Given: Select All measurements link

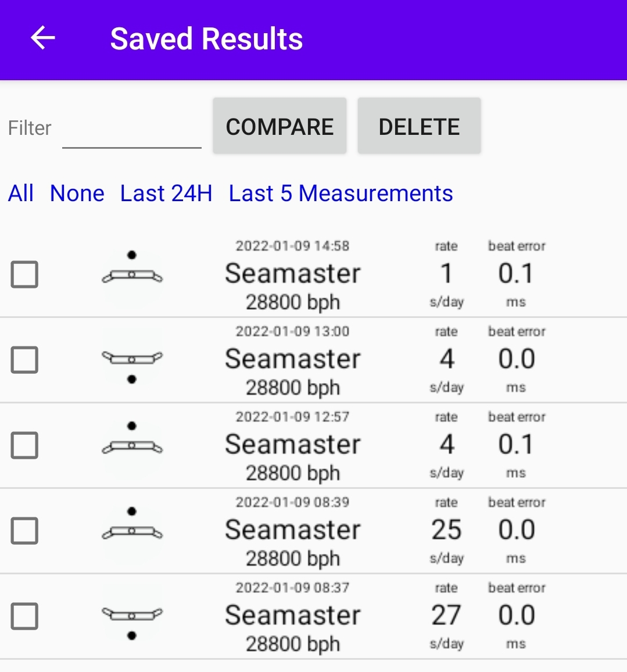Looking at the screenshot, I should tap(21, 194).
